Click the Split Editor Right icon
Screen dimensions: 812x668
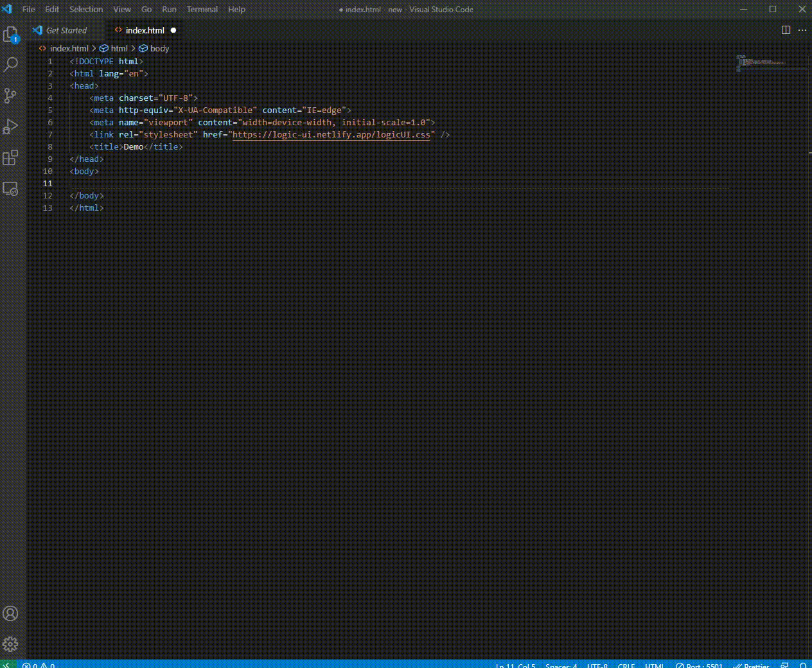(x=786, y=30)
